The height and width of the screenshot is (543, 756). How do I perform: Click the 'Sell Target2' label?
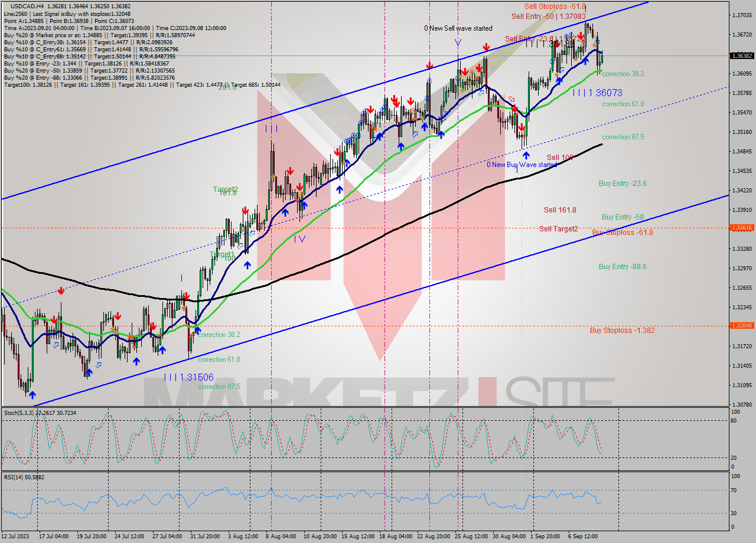coord(559,228)
